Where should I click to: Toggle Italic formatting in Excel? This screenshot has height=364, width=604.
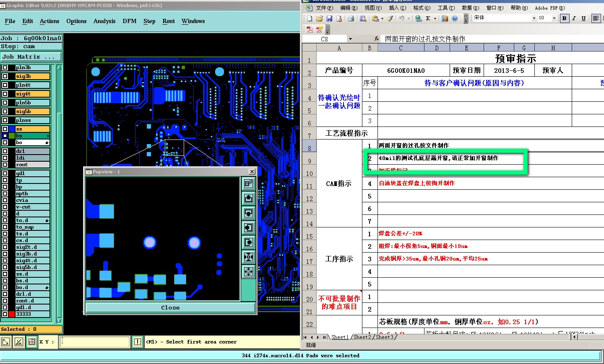pos(574,18)
